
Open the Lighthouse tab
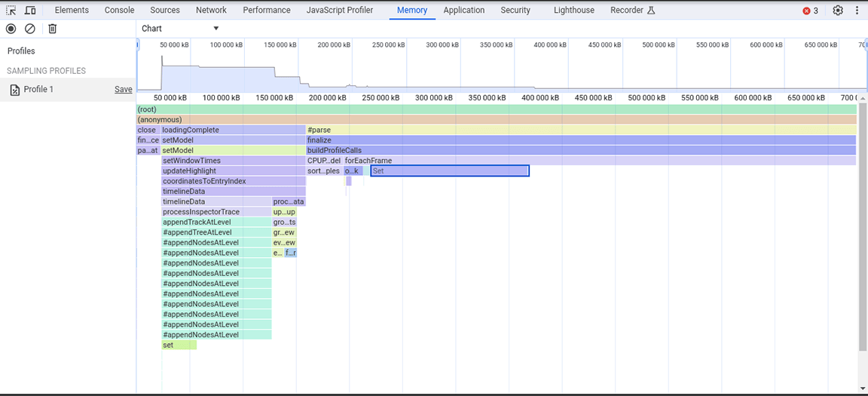573,11
